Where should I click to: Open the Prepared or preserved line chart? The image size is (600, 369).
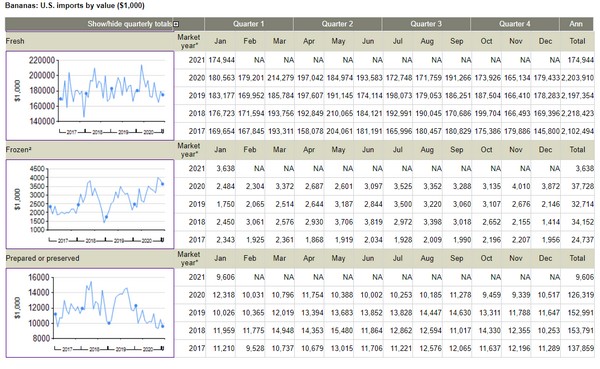(90, 313)
